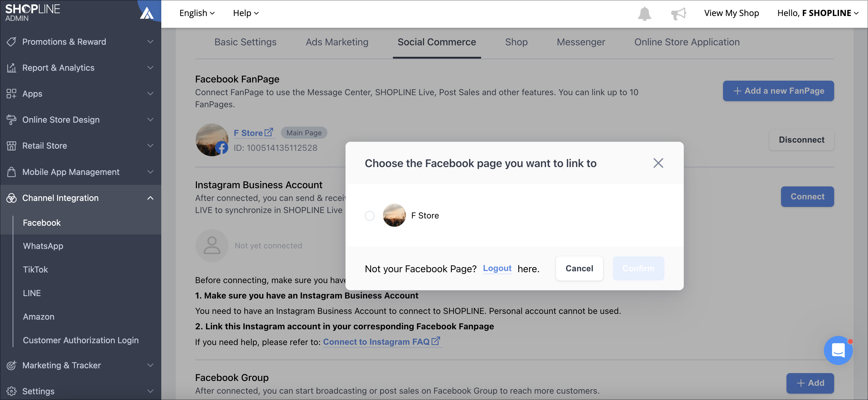This screenshot has width=868, height=400.
Task: Collapse the Channel Integration chevron
Action: 150,198
